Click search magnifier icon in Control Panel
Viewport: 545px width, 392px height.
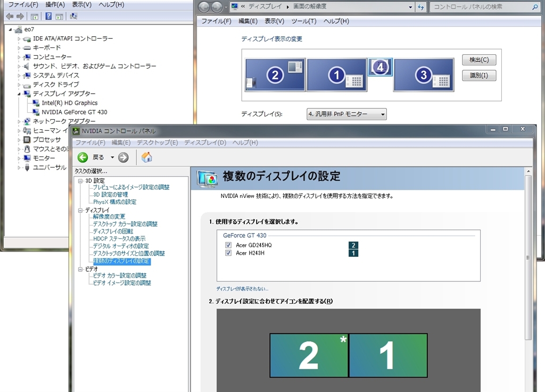[x=534, y=6]
